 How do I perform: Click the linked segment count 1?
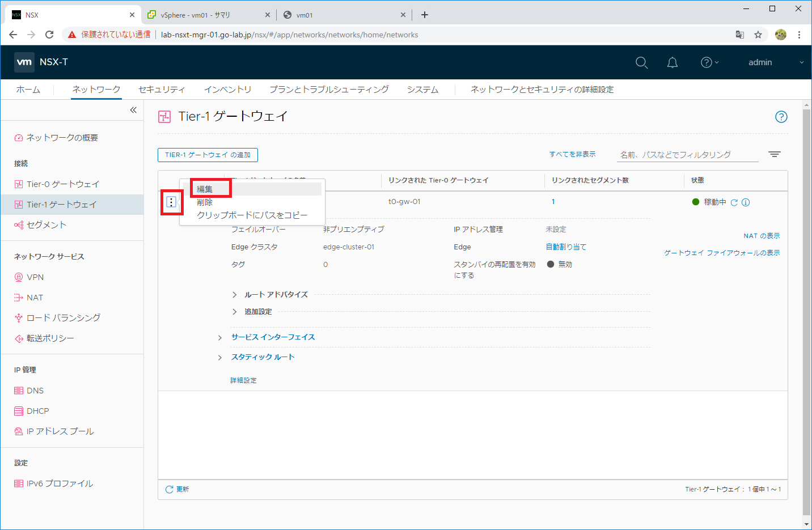pyautogui.click(x=553, y=202)
